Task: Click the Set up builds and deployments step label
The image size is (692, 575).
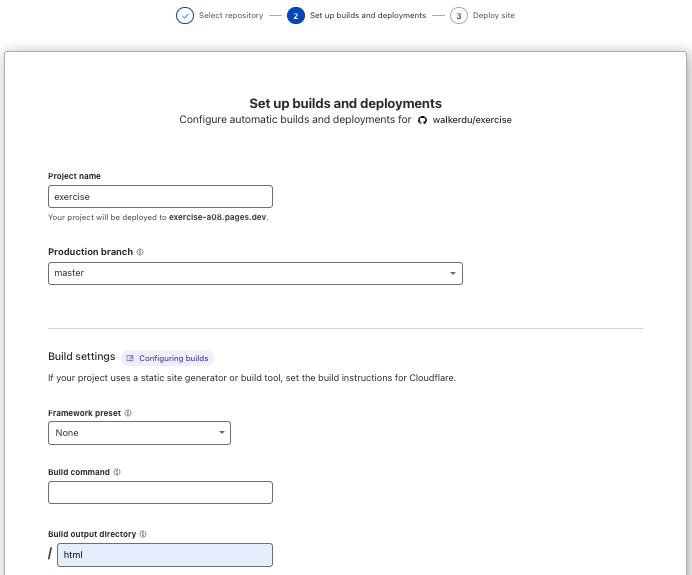Action: pyautogui.click(x=368, y=16)
